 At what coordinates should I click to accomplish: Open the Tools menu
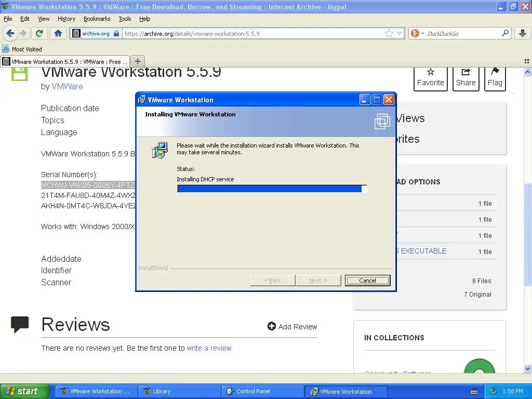125,19
